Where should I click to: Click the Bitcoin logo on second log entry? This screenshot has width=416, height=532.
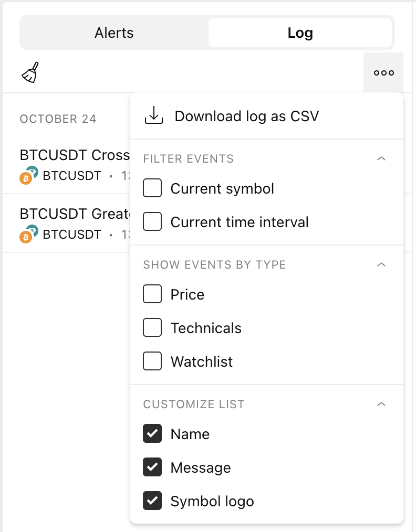[x=26, y=237]
